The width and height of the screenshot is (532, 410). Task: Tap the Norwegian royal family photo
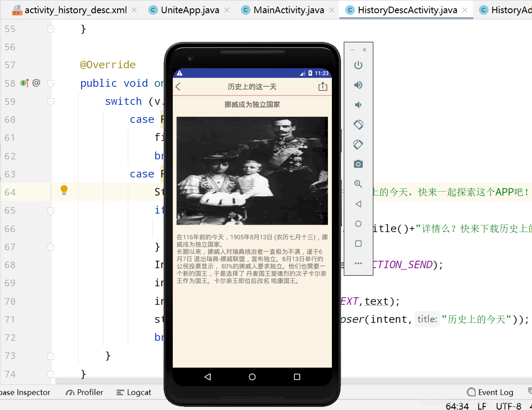[252, 171]
